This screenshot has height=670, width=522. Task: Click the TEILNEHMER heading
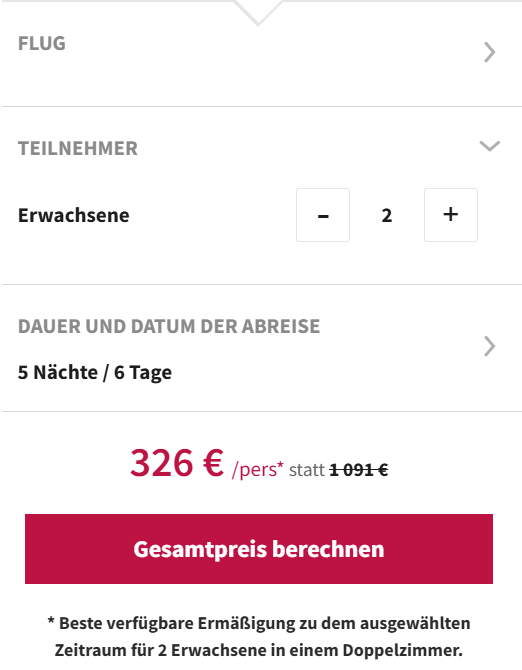coord(78,148)
